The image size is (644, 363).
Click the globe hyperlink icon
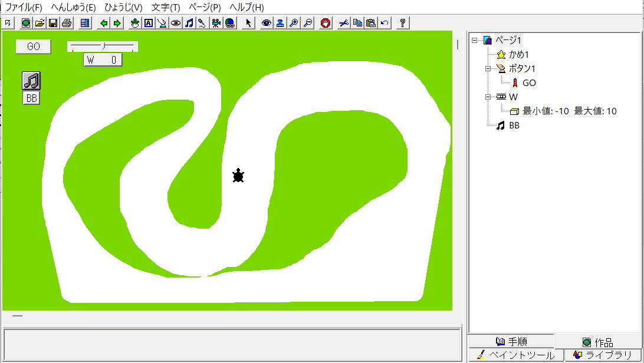229,23
